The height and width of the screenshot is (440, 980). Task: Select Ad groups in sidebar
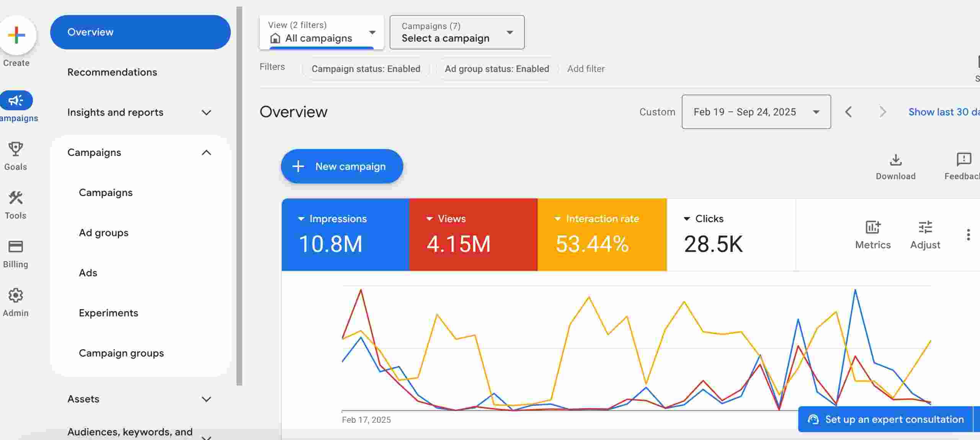[103, 232]
